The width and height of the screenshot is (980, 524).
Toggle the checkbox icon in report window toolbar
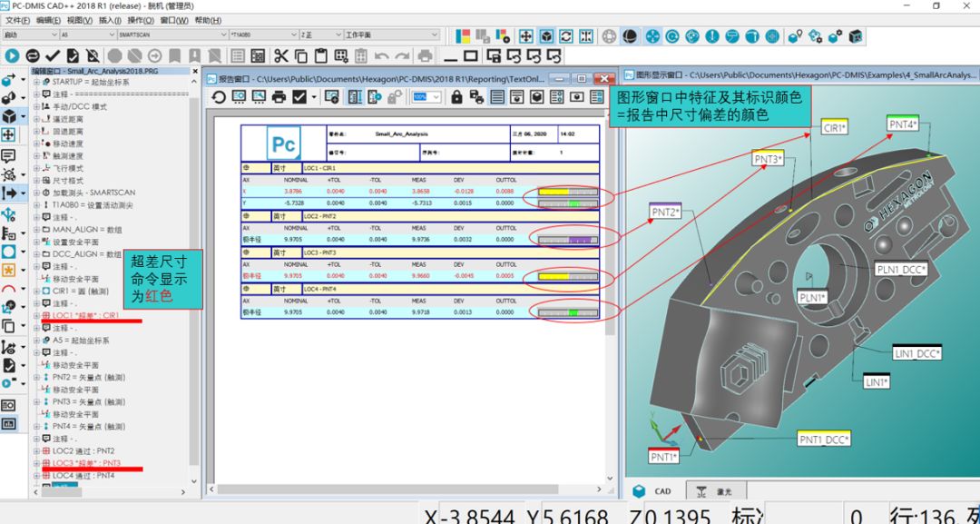(299, 97)
